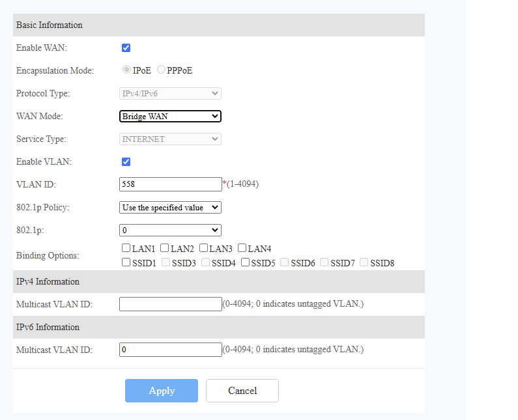
Task: Expand the 802.1p Policy dropdown
Action: coord(170,207)
